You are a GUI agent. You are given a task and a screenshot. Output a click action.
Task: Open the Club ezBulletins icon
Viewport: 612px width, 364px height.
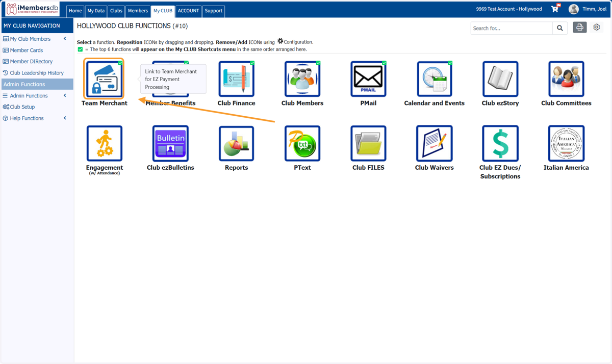[x=170, y=143]
